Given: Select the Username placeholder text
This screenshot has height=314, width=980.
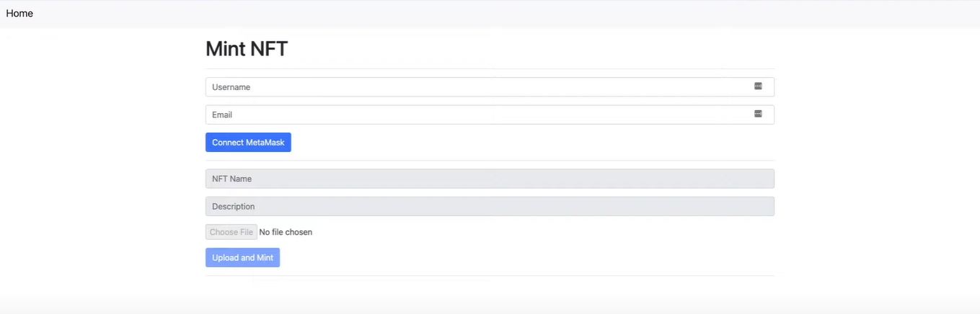Looking at the screenshot, I should coord(231,87).
